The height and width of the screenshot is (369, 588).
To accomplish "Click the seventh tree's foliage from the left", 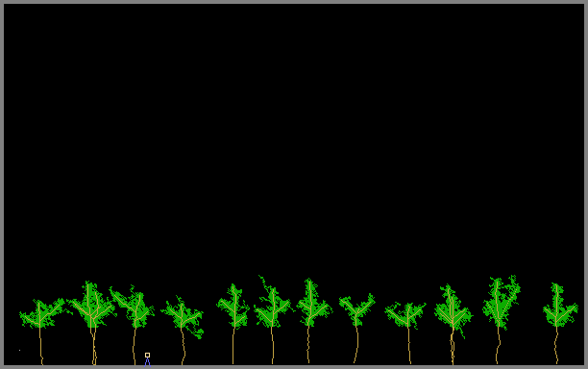I will [313, 303].
